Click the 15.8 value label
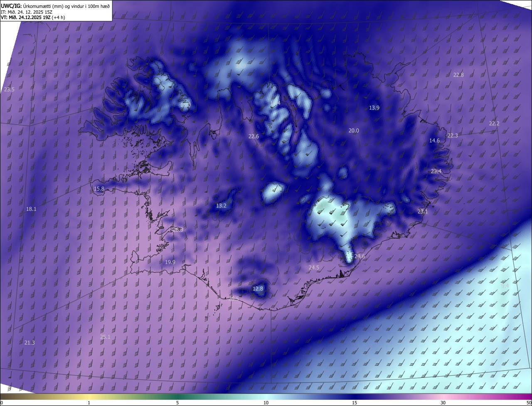 [99, 189]
